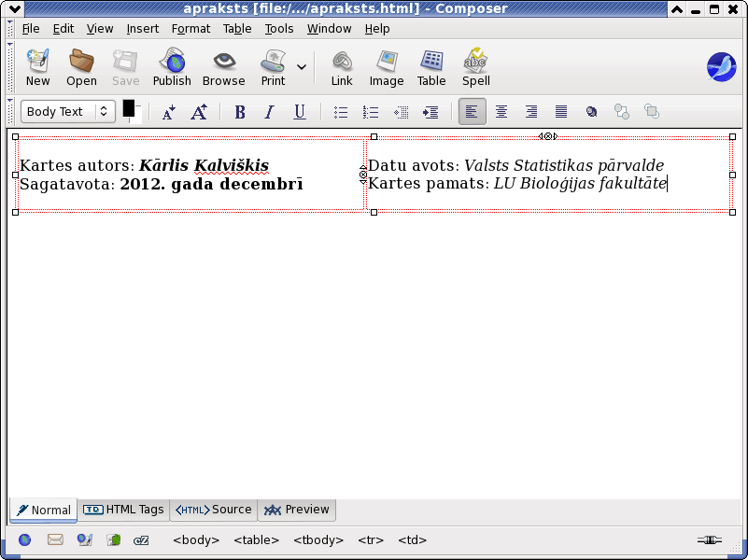Image resolution: width=748 pixels, height=560 pixels.
Task: Open the File menu
Action: coord(31,29)
